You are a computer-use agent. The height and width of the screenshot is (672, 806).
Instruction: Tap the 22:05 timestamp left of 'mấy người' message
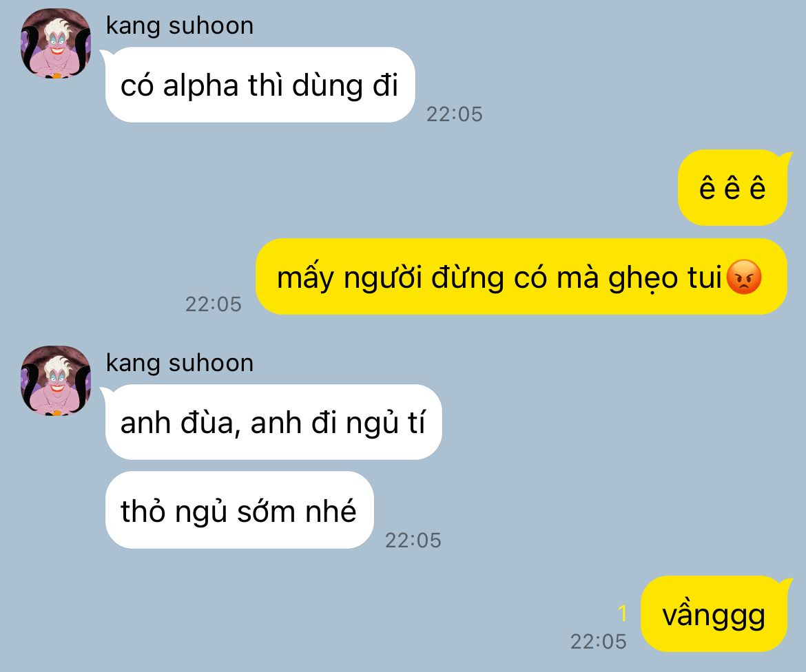coord(214,304)
